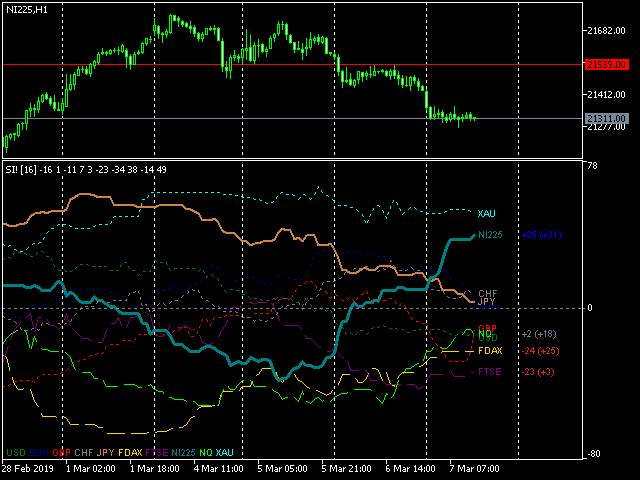The image size is (640, 480).
Task: Click the gray 21311.00 current price label
Action: point(606,118)
